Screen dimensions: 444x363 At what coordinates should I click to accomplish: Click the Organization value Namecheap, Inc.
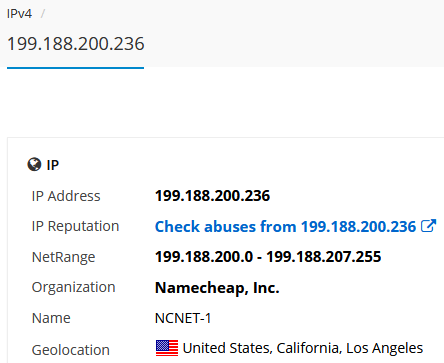click(x=217, y=288)
